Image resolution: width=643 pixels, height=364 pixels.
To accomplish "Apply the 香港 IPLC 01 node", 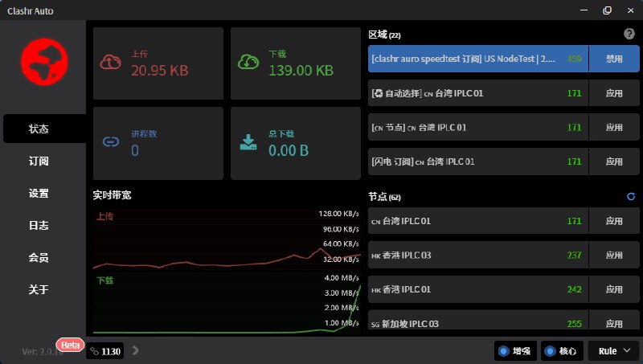I will click(x=614, y=289).
